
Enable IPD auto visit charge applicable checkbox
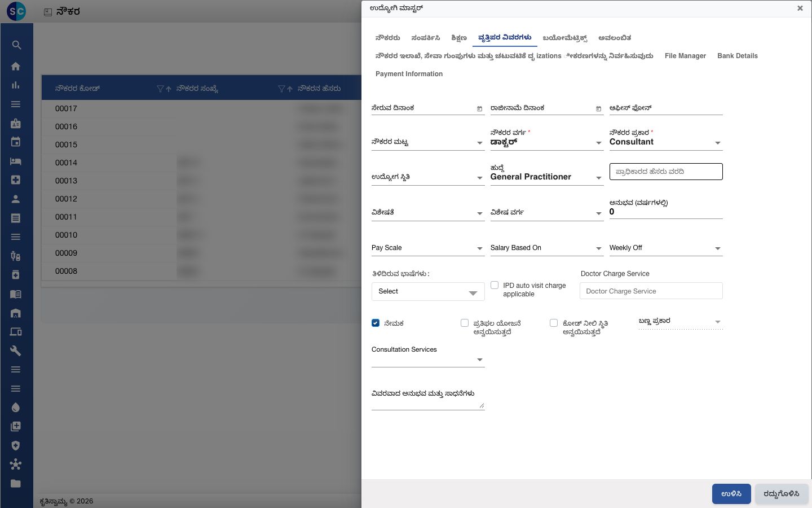(x=495, y=286)
